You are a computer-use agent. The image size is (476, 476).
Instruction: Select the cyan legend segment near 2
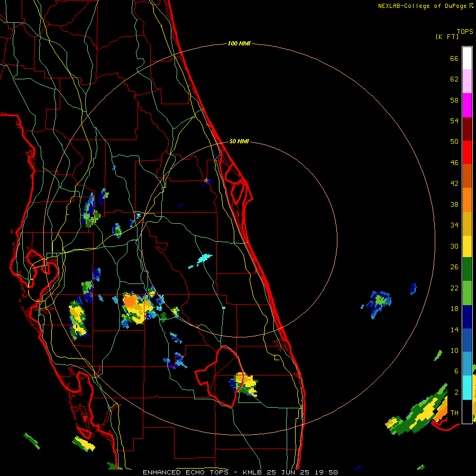point(467,388)
